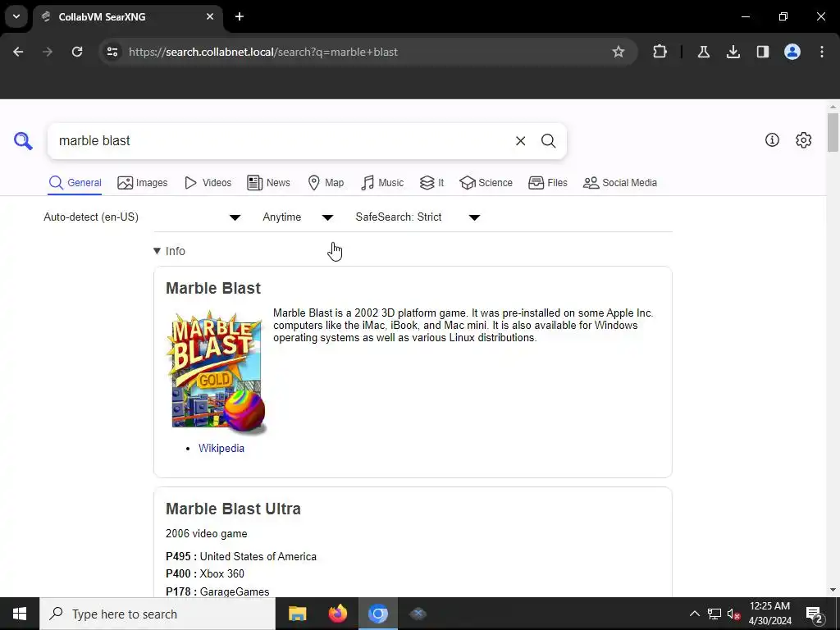Click the Marble Blast Gold cover image
The image size is (840, 630).
pos(217,372)
